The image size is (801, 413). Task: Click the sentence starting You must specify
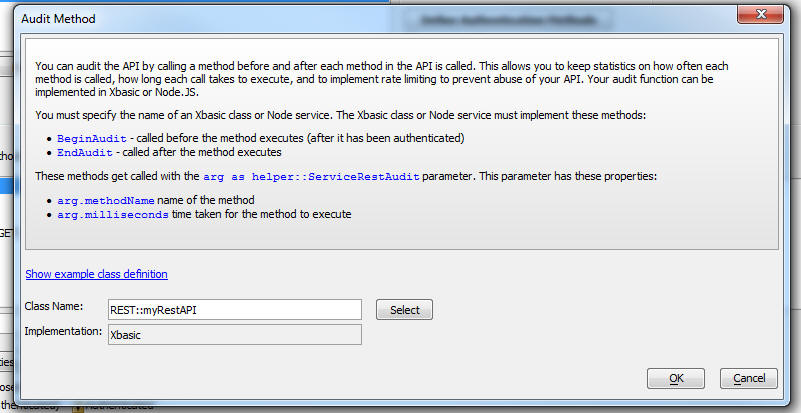click(x=341, y=115)
